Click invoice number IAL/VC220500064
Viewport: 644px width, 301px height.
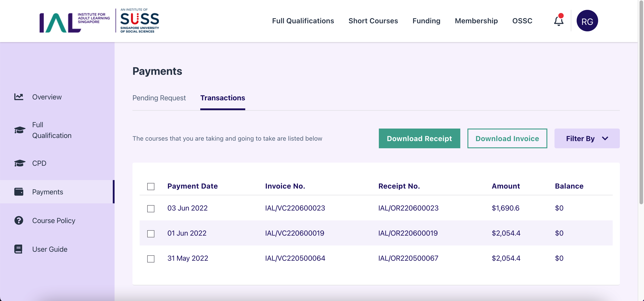pyautogui.click(x=295, y=258)
